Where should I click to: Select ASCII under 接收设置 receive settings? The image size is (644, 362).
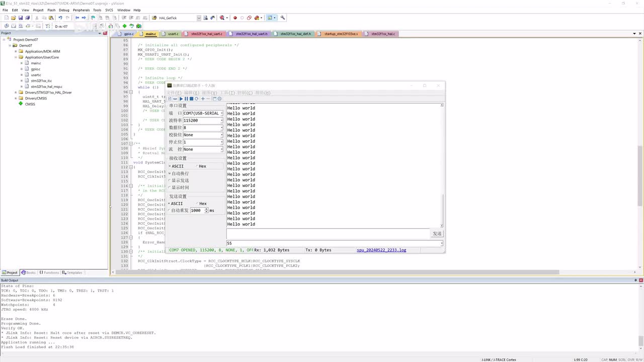click(x=177, y=166)
